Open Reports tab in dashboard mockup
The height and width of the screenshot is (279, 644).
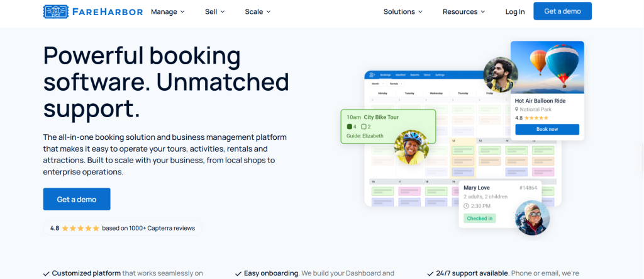[x=414, y=75]
